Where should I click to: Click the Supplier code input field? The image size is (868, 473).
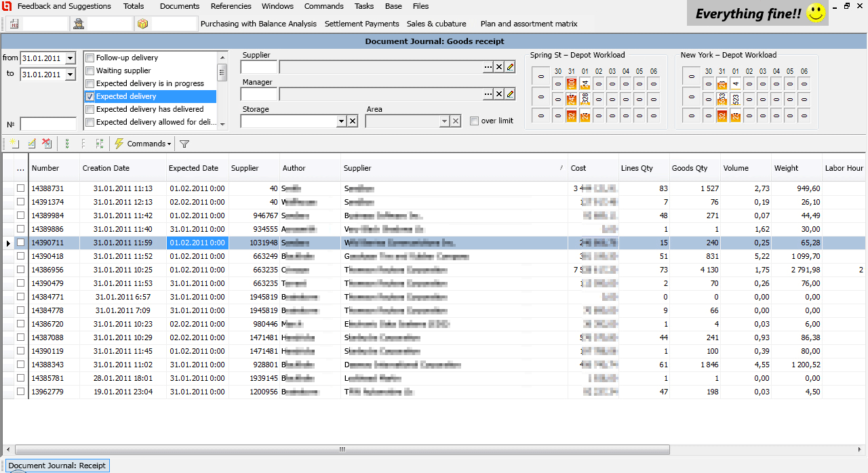[259, 66]
